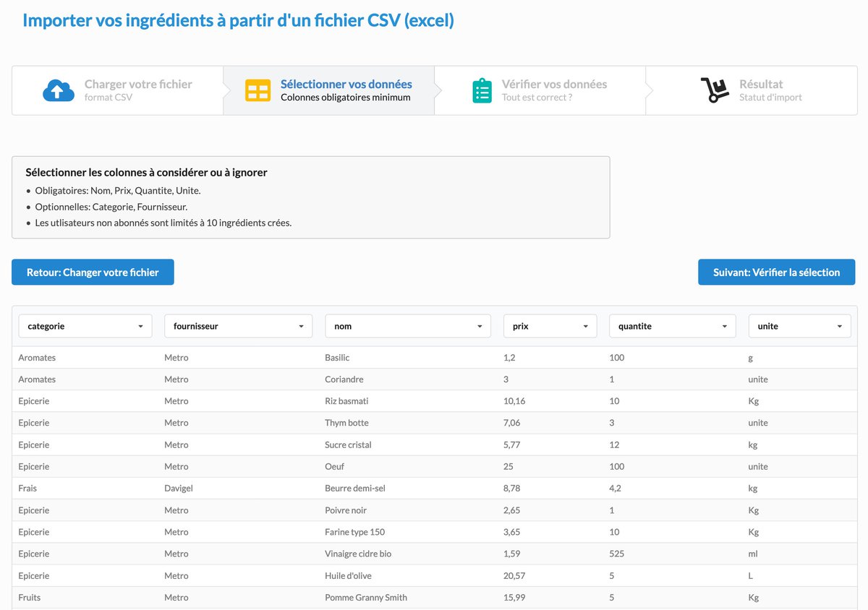
Task: Click the Huile d'olive row
Action: [349, 575]
